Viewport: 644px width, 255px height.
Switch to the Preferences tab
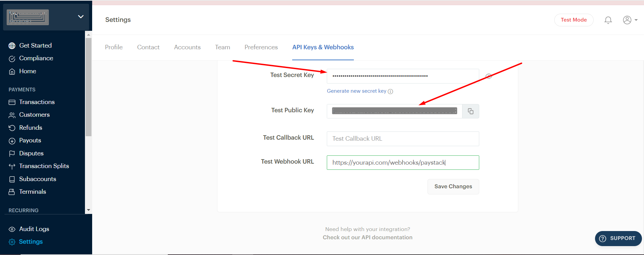point(261,47)
